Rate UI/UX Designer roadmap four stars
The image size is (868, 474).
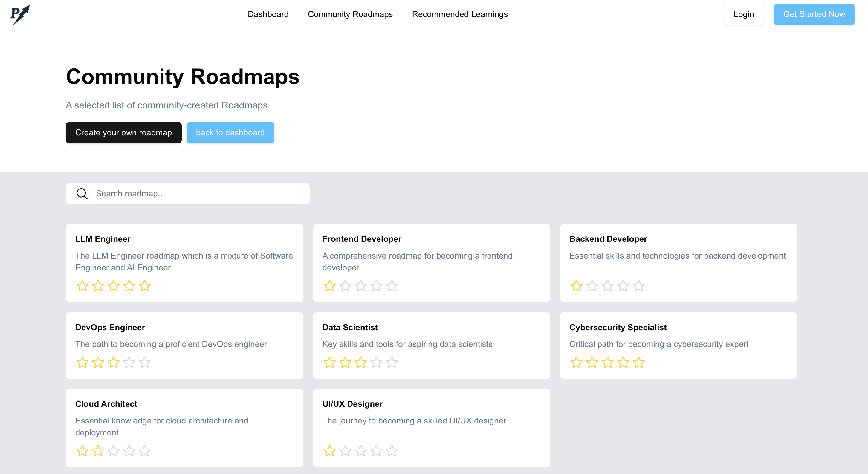pos(376,451)
